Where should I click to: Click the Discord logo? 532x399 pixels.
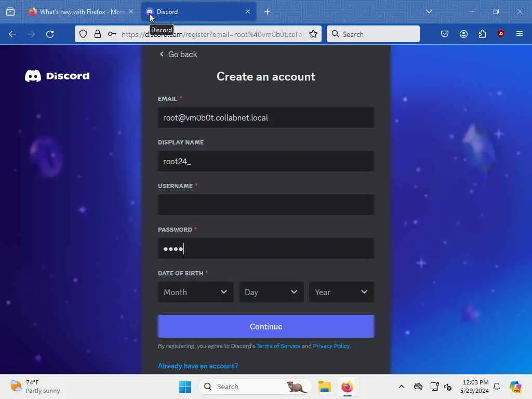coord(57,76)
